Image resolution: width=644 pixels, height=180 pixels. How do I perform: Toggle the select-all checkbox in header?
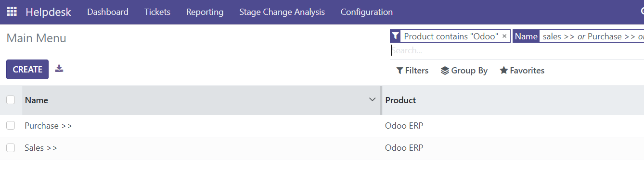coord(11,100)
